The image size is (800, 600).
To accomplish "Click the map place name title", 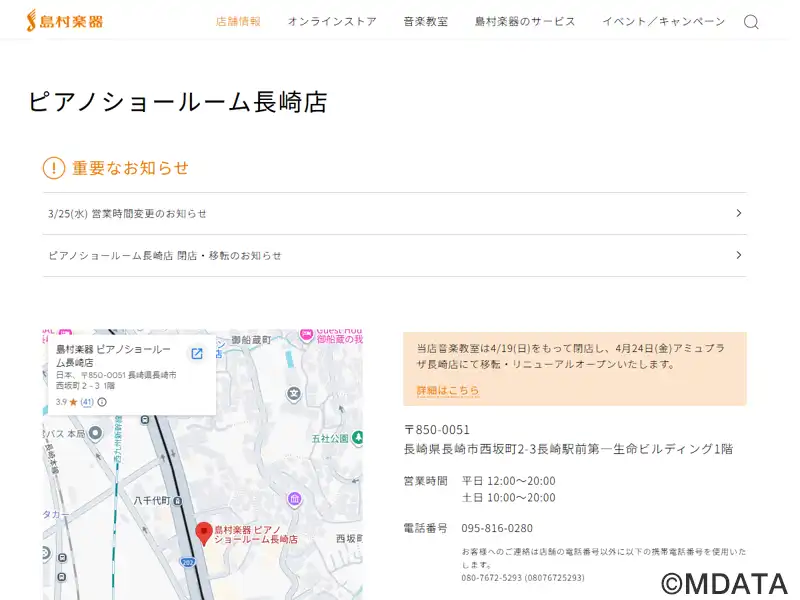I will 113,355.
